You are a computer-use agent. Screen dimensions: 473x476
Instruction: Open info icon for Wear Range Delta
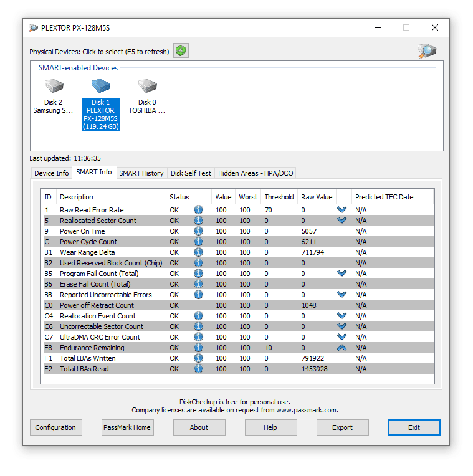[199, 252]
